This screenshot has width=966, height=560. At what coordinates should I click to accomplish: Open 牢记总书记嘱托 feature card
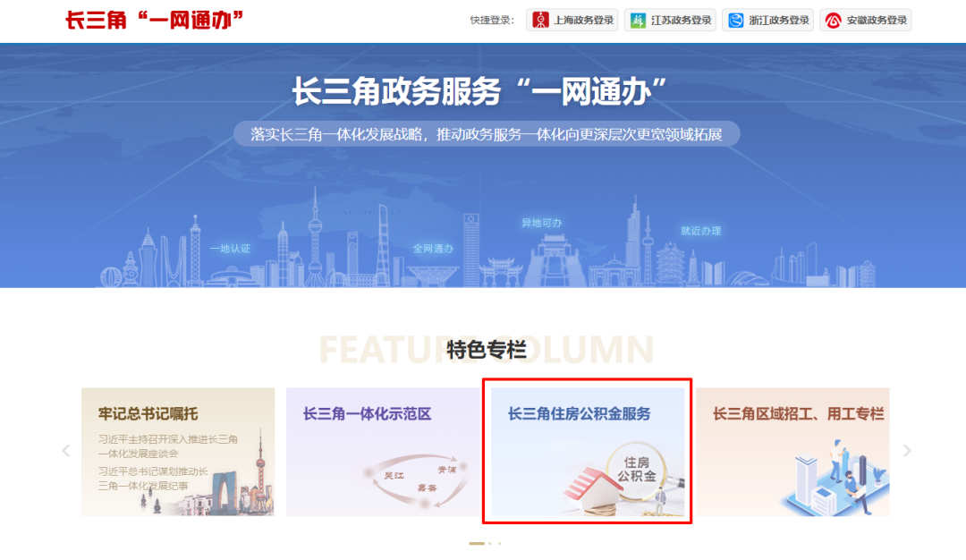178,452
